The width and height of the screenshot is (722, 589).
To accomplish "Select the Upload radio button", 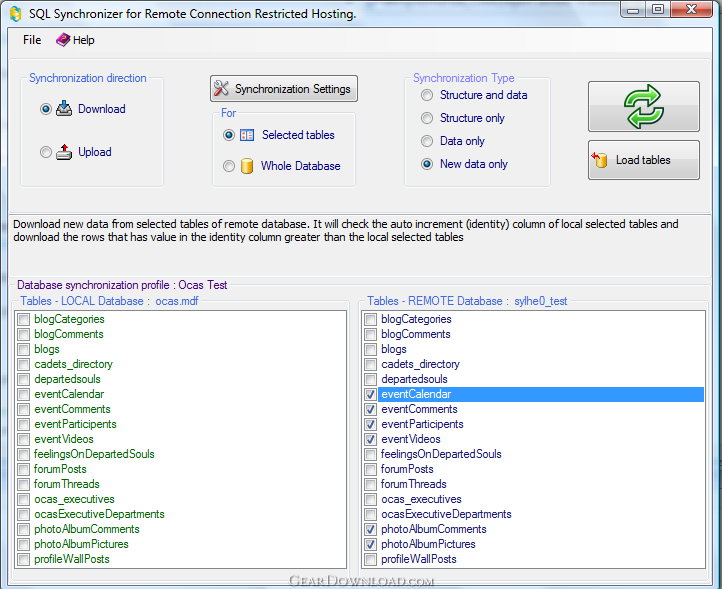I will click(46, 152).
